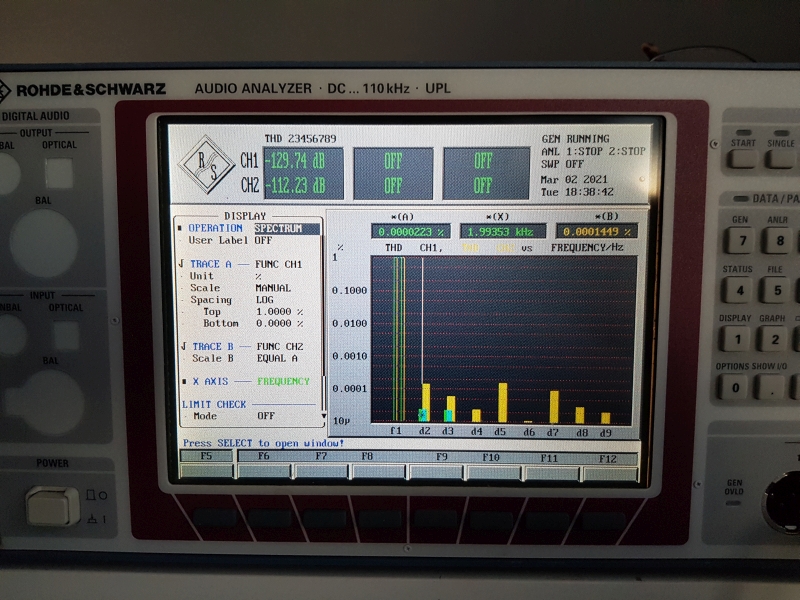
Task: Select the F7 softkey on screen
Action: [x=320, y=456]
